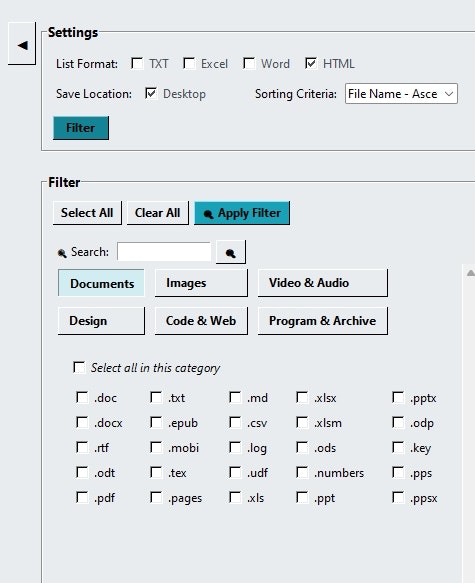Check the .tex extension box
This screenshot has height=583, width=475.
point(156,472)
